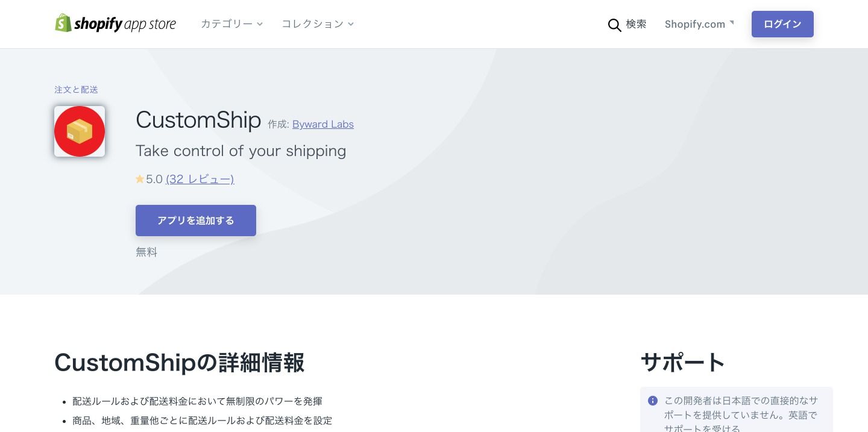Click the info icon in support notice
The width and height of the screenshot is (868, 432).
click(653, 401)
